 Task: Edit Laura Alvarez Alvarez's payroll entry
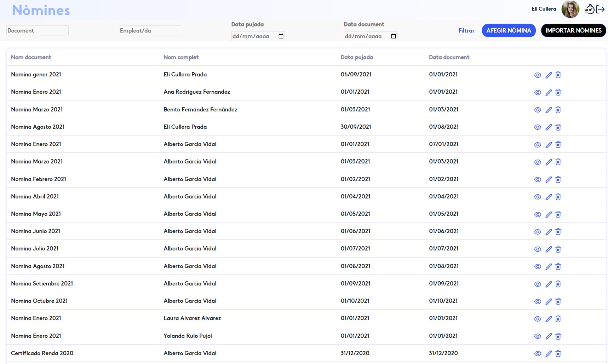[549, 319]
